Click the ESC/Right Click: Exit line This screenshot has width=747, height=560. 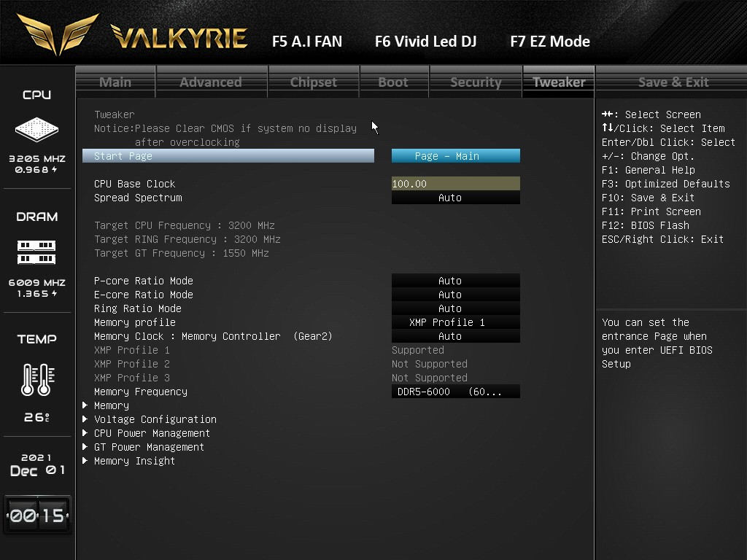click(x=662, y=238)
